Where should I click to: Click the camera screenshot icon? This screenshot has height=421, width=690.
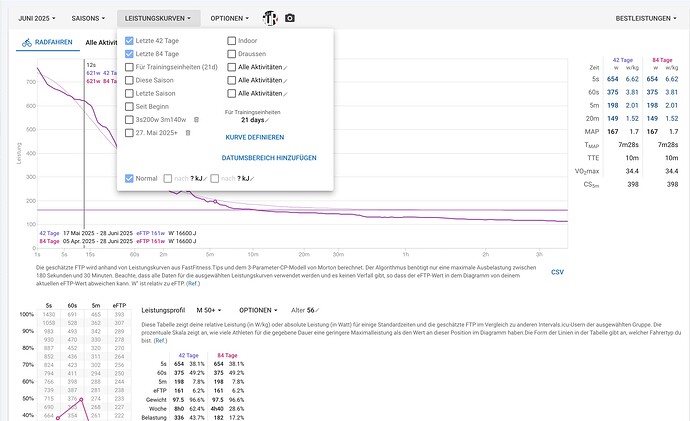[x=290, y=18]
